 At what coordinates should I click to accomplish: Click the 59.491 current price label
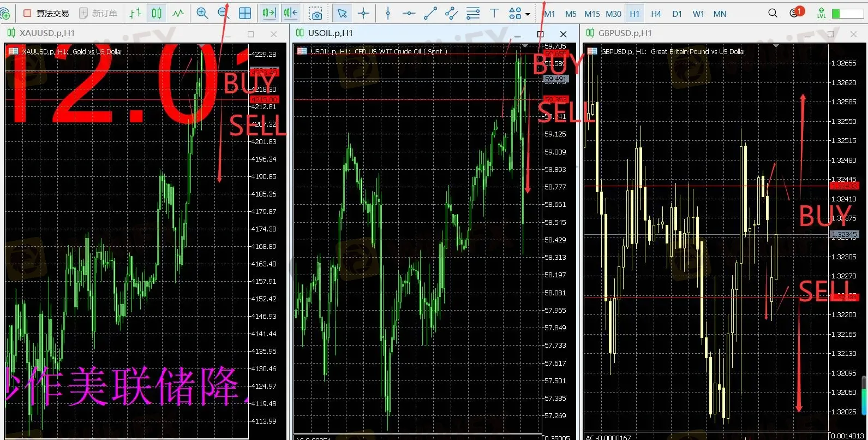pos(556,79)
